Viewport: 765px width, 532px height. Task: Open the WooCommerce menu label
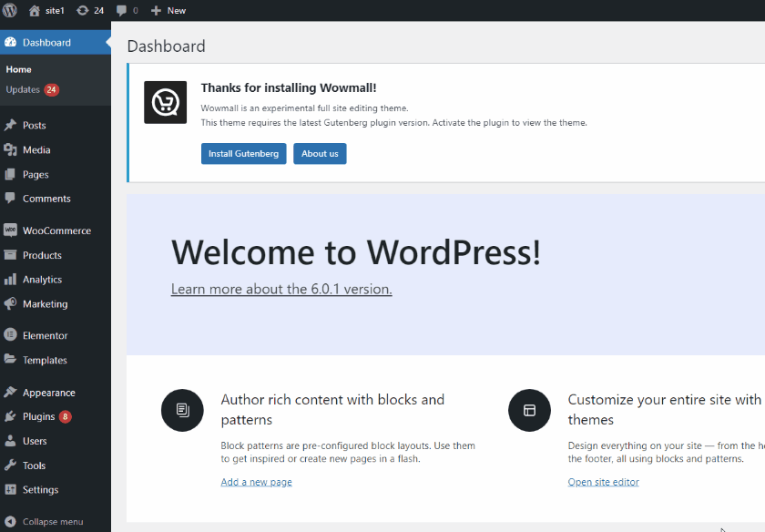click(57, 230)
